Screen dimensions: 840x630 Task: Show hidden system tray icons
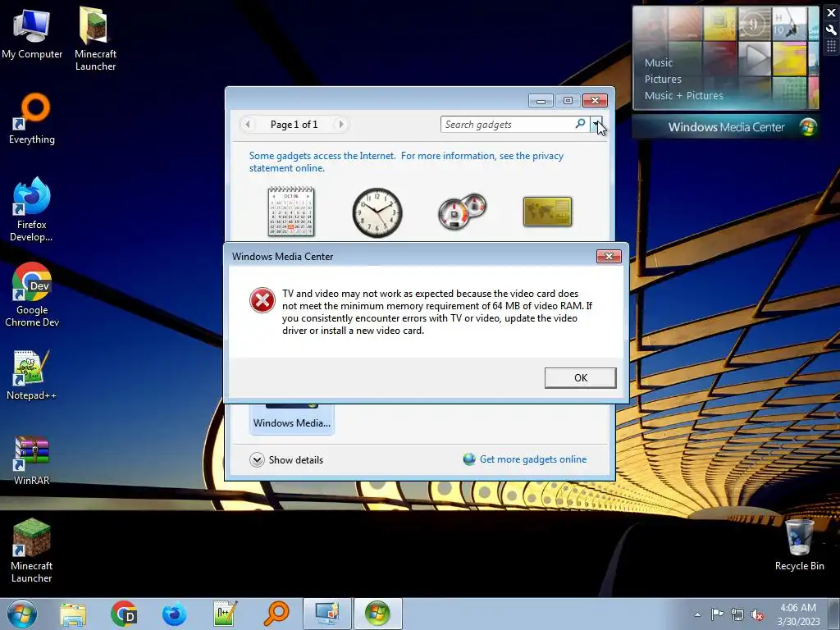(697, 614)
